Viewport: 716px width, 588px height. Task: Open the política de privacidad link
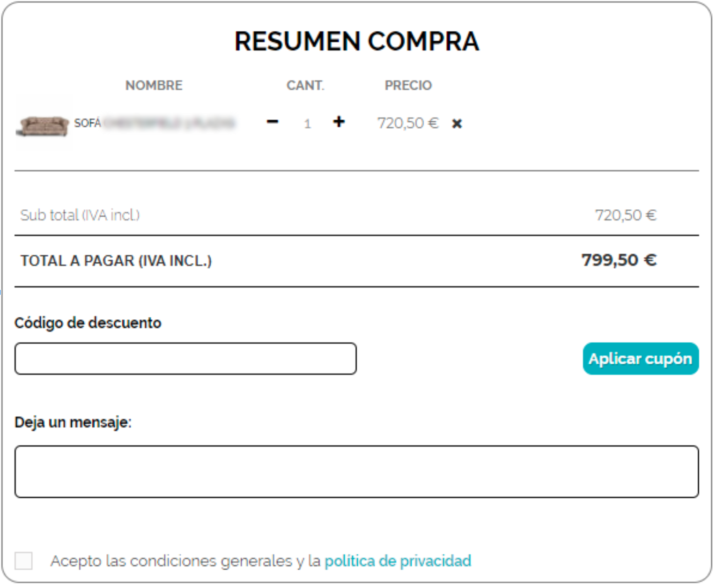398,560
